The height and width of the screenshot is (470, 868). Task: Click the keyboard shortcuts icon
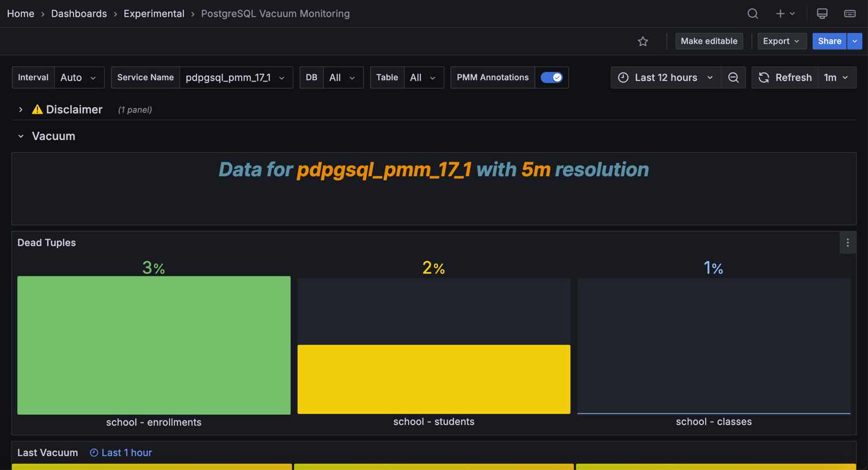pos(850,13)
